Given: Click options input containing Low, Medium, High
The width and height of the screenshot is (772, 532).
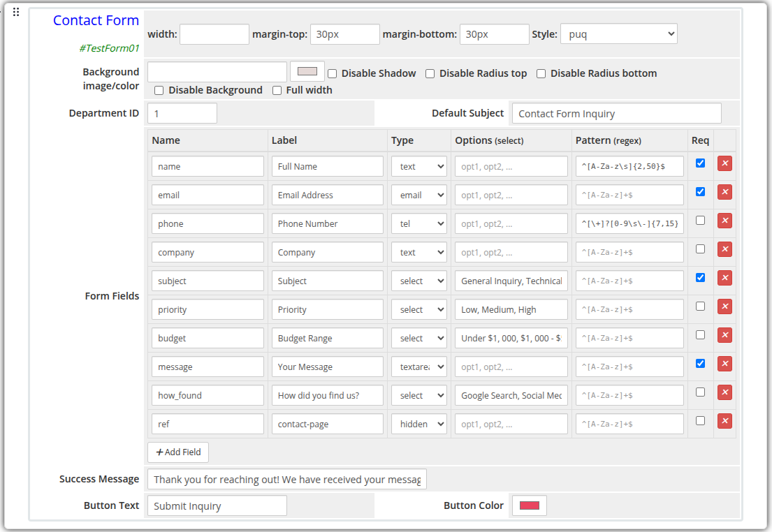Looking at the screenshot, I should coord(511,309).
